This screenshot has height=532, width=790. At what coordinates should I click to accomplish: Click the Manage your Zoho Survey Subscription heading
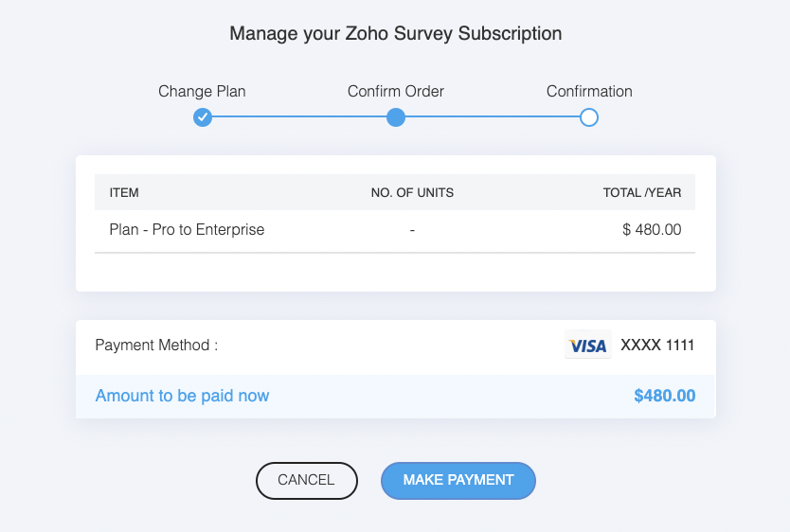(395, 34)
